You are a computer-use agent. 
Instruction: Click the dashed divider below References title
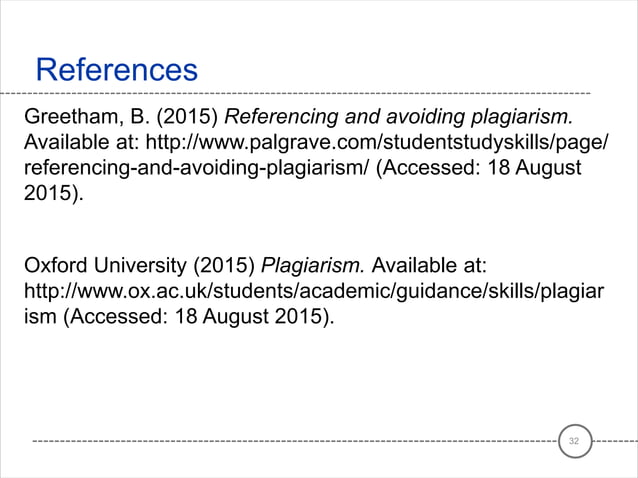coord(295,94)
